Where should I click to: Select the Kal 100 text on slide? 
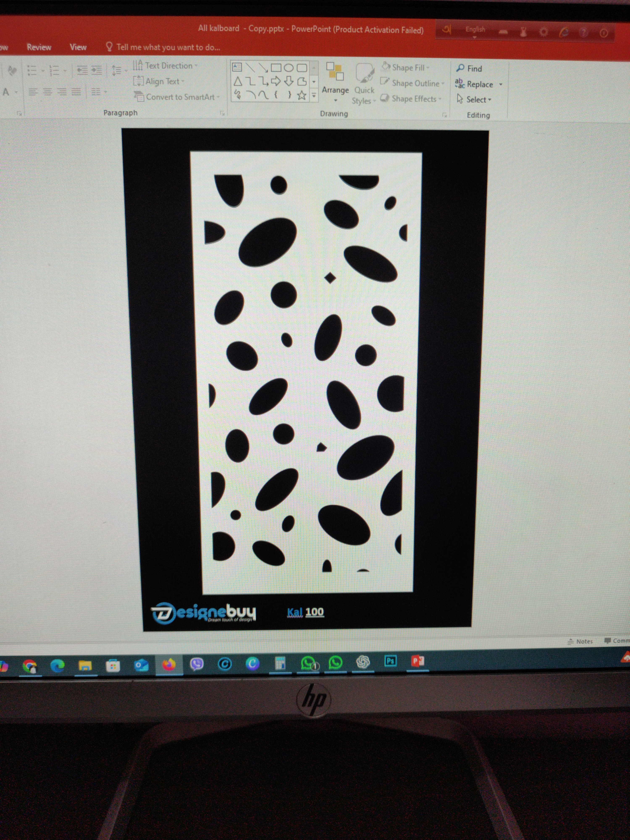pos(305,612)
